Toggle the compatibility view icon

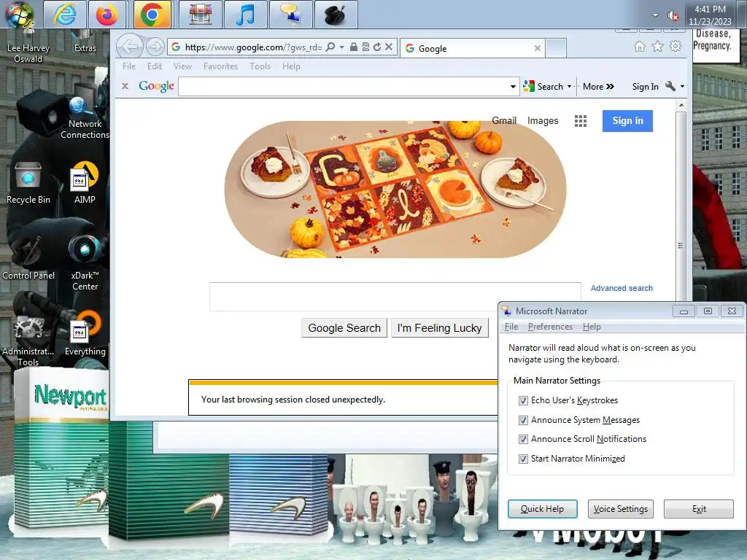point(365,47)
